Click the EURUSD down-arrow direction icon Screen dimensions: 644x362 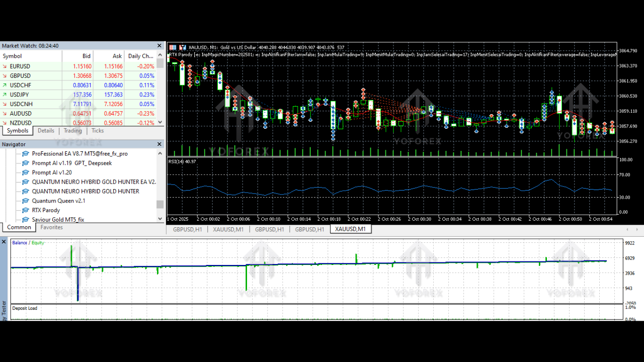coord(5,66)
